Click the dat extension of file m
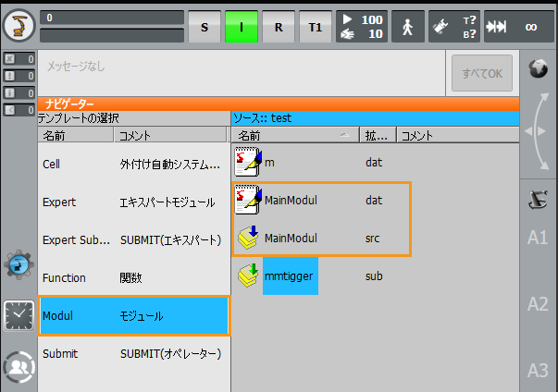Image resolution: width=558 pixels, height=392 pixels. coord(374,163)
